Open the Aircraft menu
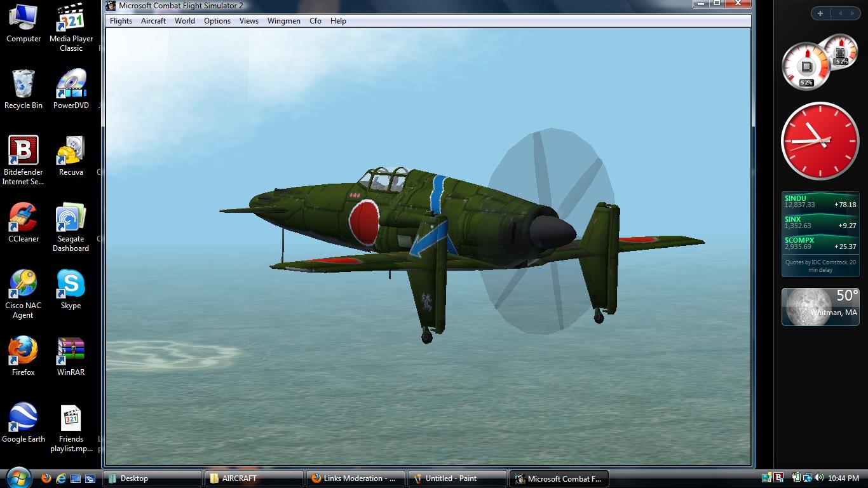This screenshot has width=868, height=488. [153, 21]
